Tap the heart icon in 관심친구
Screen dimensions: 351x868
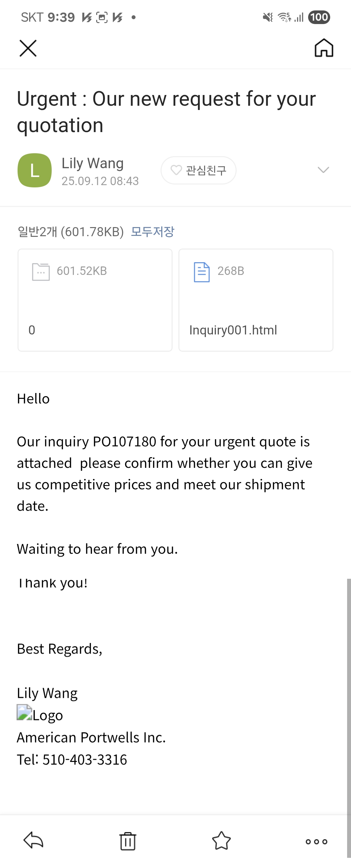coord(176,170)
